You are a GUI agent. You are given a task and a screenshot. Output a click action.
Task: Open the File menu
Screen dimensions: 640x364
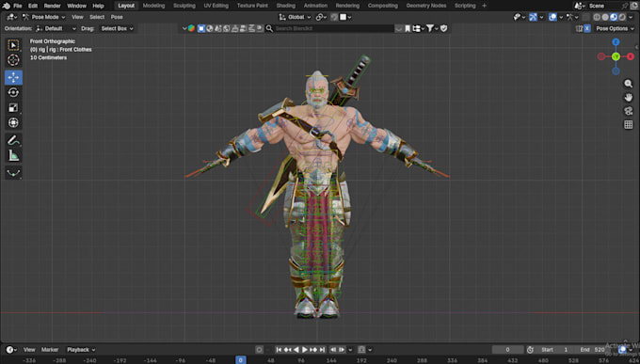click(x=18, y=6)
